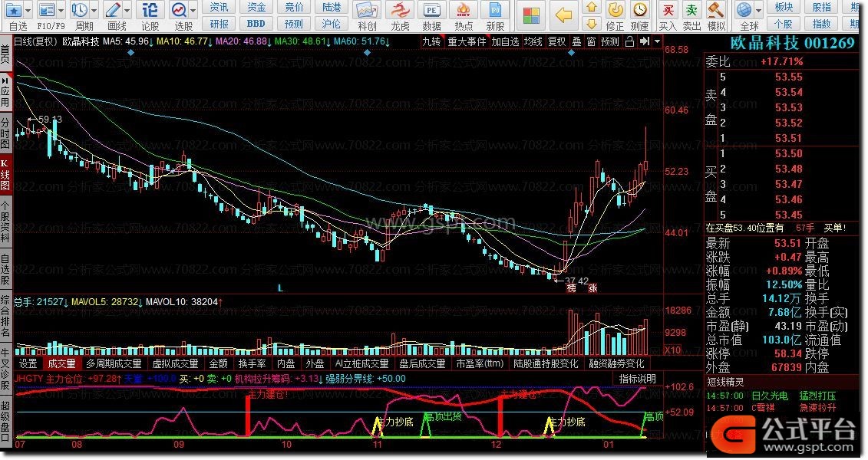Click the 资金 capital flow button

pos(256,7)
